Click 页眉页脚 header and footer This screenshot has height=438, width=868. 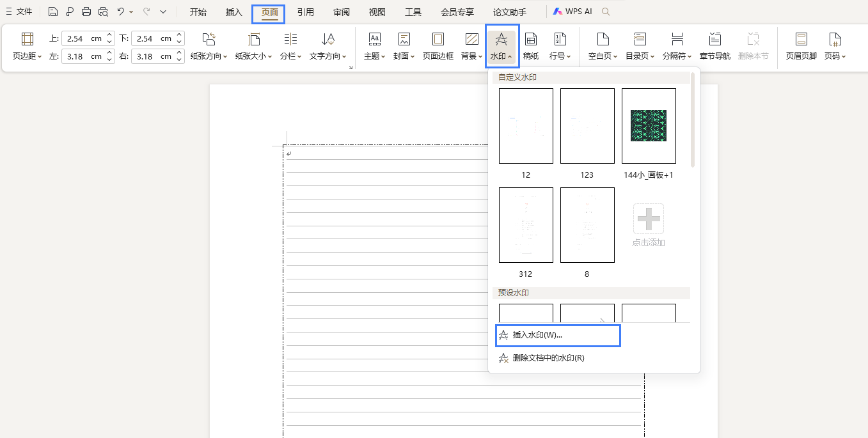[801, 47]
